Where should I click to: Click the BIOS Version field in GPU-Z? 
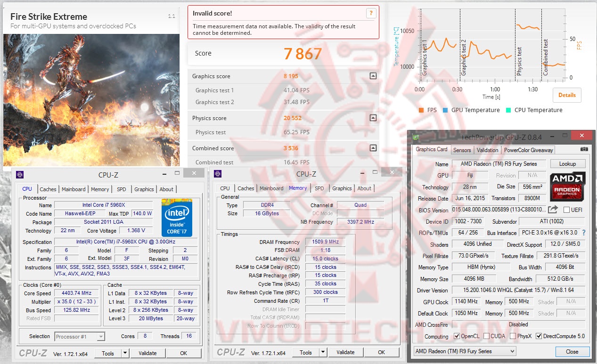(x=499, y=210)
